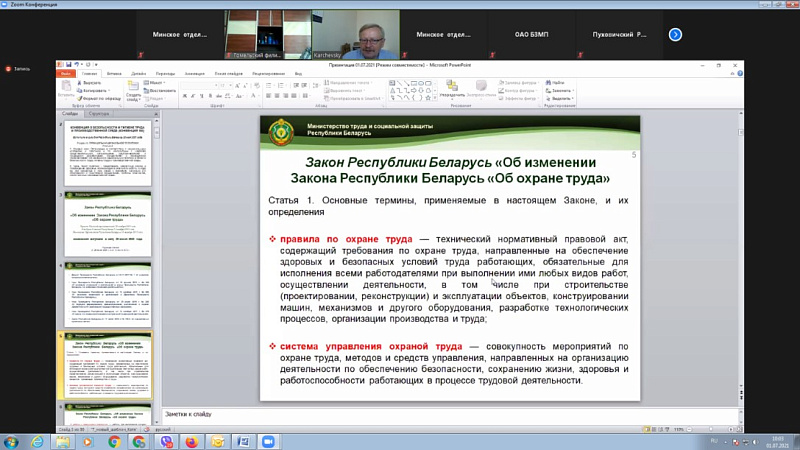Close the slides thumbnail pane with its X
This screenshot has height=450, width=800.
[x=156, y=114]
